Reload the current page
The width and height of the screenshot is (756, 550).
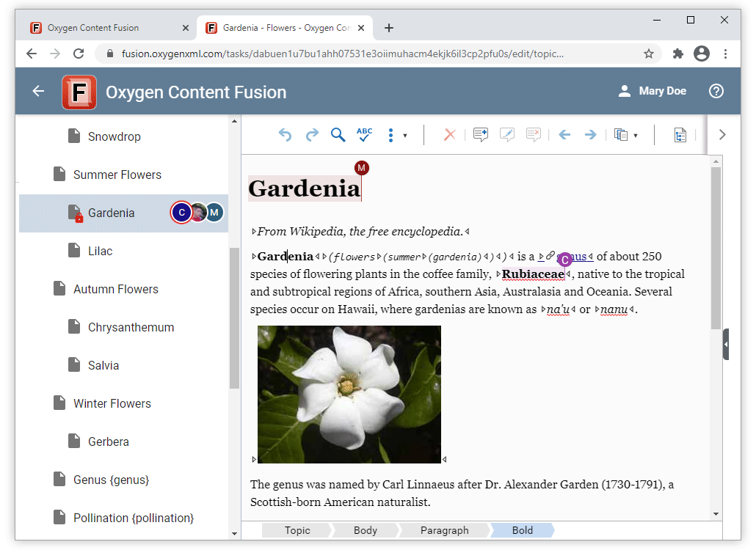coord(79,54)
